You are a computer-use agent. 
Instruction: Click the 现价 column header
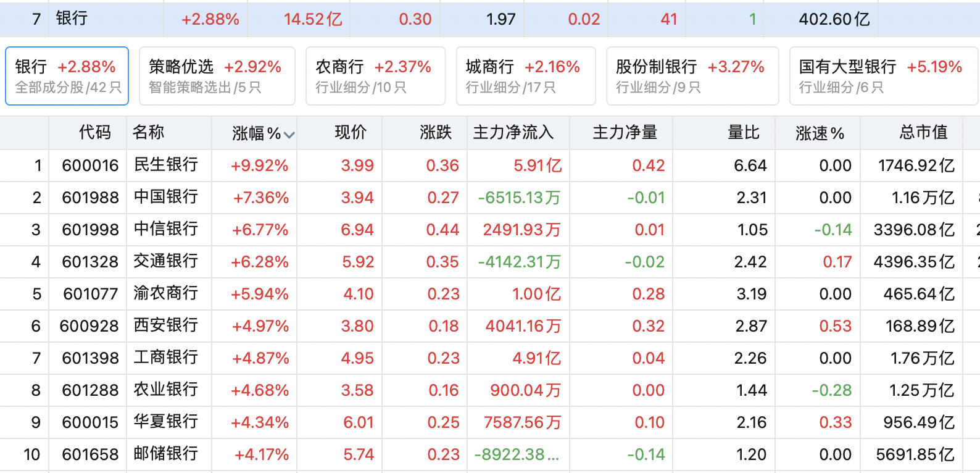350,133
